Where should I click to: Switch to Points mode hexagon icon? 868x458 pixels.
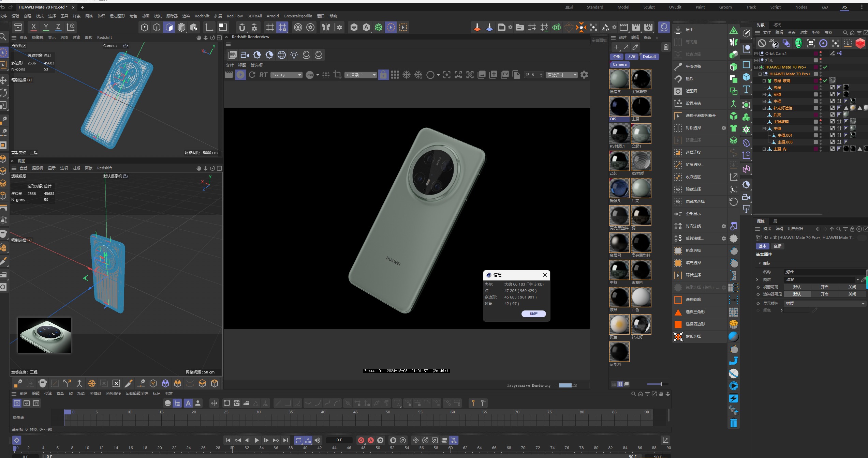(x=145, y=27)
